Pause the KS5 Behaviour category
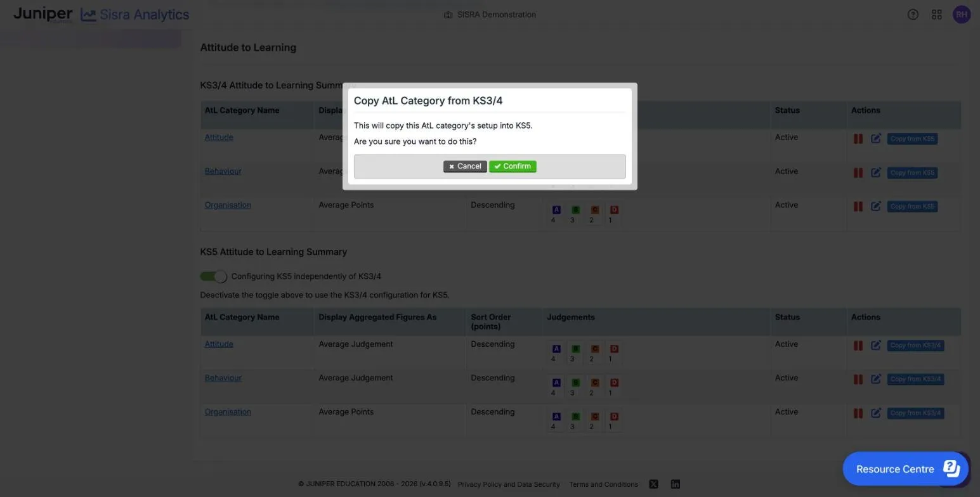The height and width of the screenshot is (497, 980). 858,379
